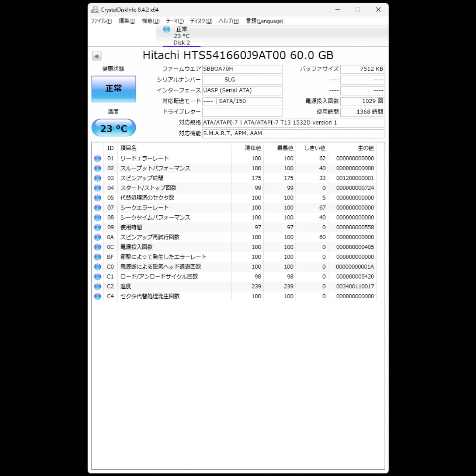Viewport: 476px width, 476px height.
Task: Open the ファイル(F) menu
Action: [x=101, y=21]
